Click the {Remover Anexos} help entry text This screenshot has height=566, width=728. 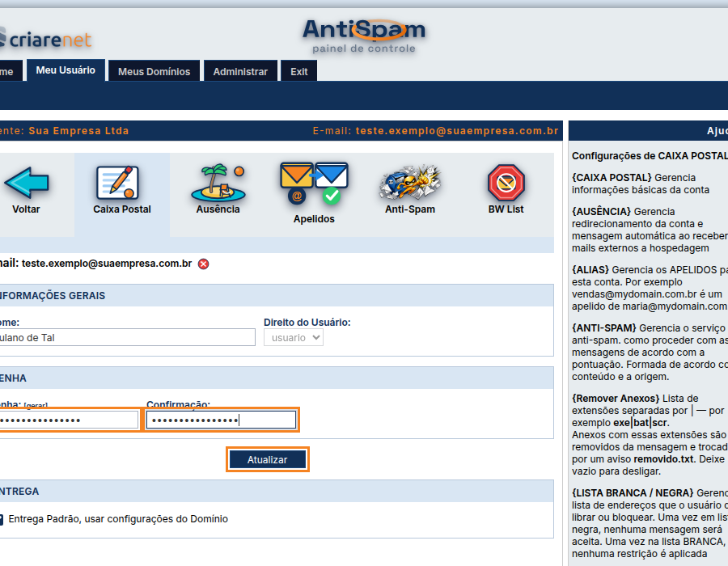pos(650,435)
